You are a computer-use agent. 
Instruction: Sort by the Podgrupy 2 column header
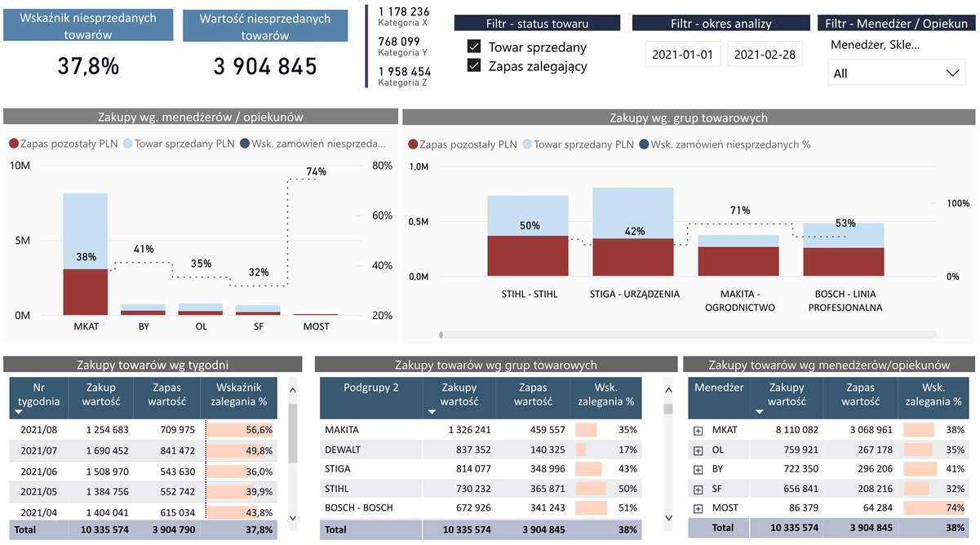(370, 388)
